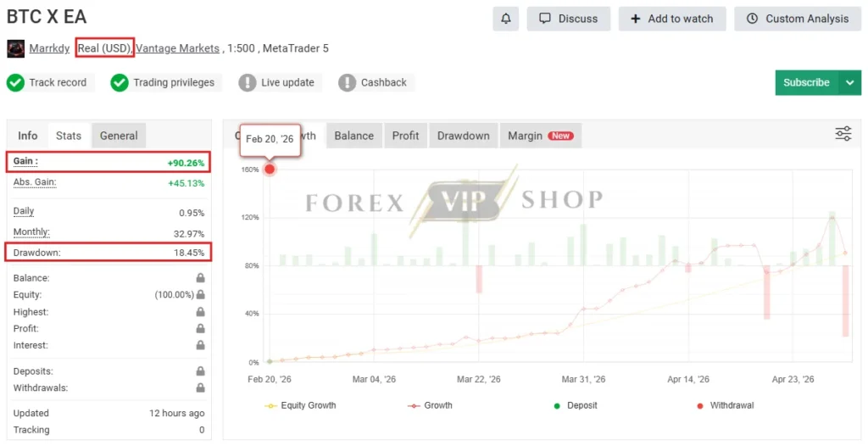
Task: Click the +45.13% value
Action: click(x=186, y=183)
